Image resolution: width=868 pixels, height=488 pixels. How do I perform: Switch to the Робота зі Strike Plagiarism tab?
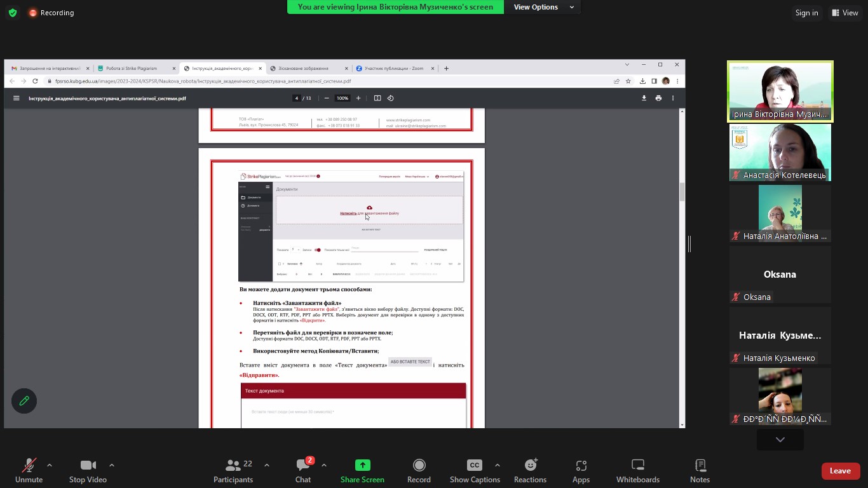click(x=136, y=68)
